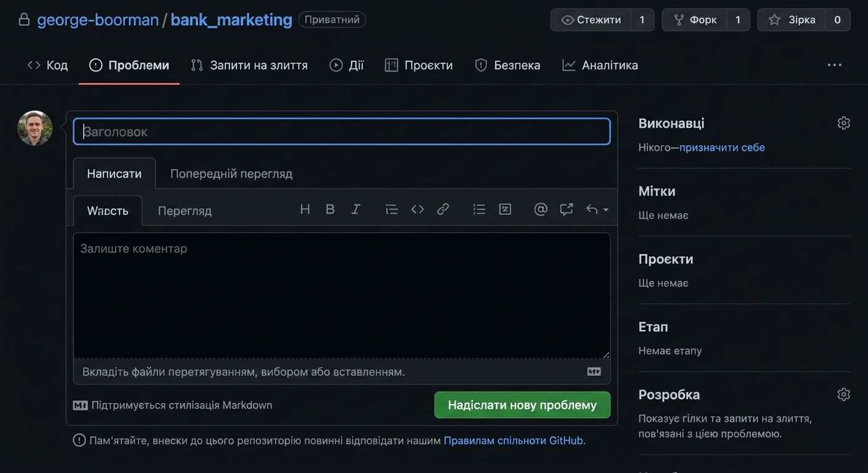Image resolution: width=868 pixels, height=473 pixels.
Task: Open the three-dot overflow menu in navigation
Action: click(835, 65)
